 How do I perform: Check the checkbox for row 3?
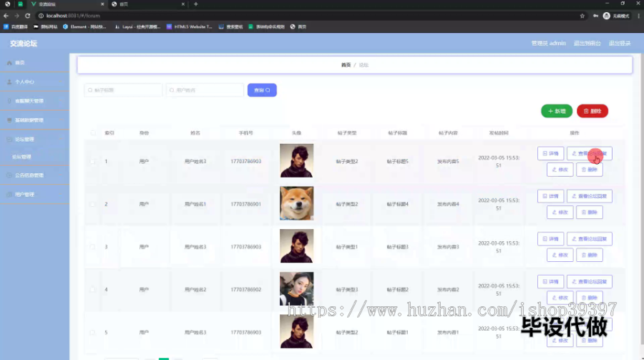[x=93, y=247]
